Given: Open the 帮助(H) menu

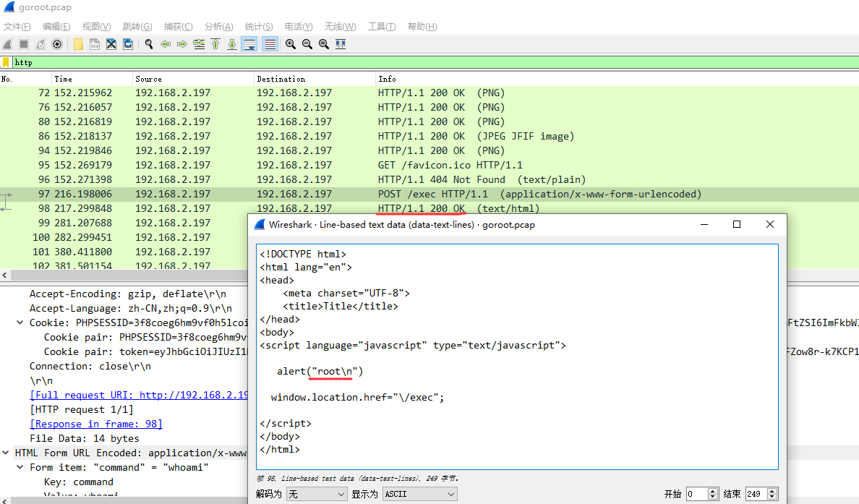Looking at the screenshot, I should click(x=422, y=26).
